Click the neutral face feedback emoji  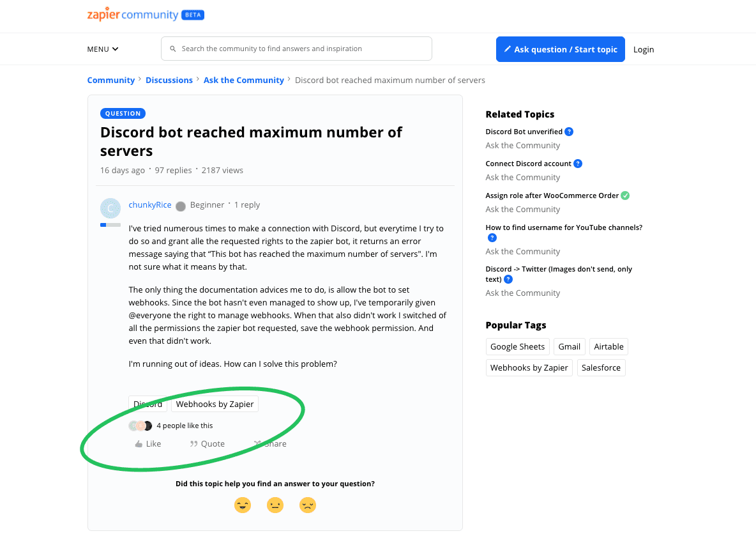pos(275,505)
